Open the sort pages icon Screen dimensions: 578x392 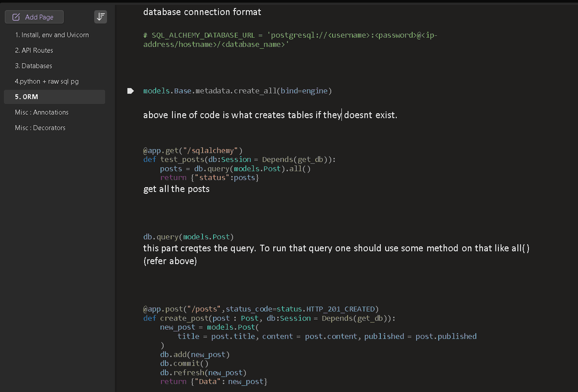point(101,17)
